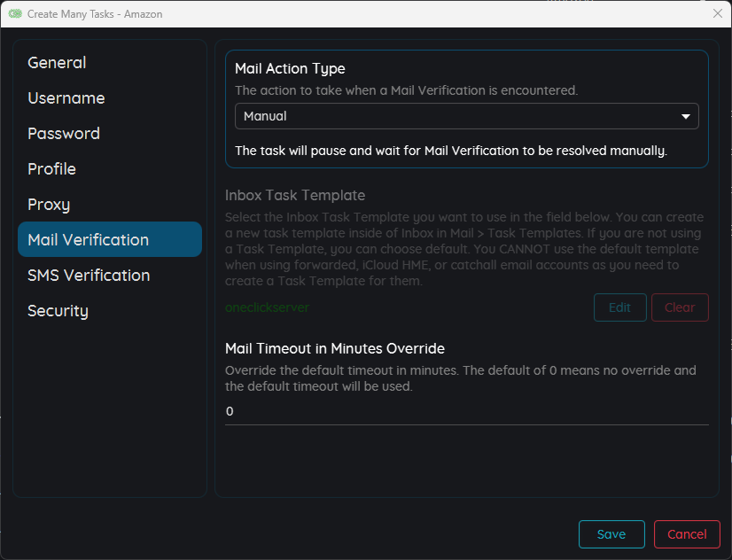
Task: Click the Mail Action Type heading
Action: [x=290, y=68]
